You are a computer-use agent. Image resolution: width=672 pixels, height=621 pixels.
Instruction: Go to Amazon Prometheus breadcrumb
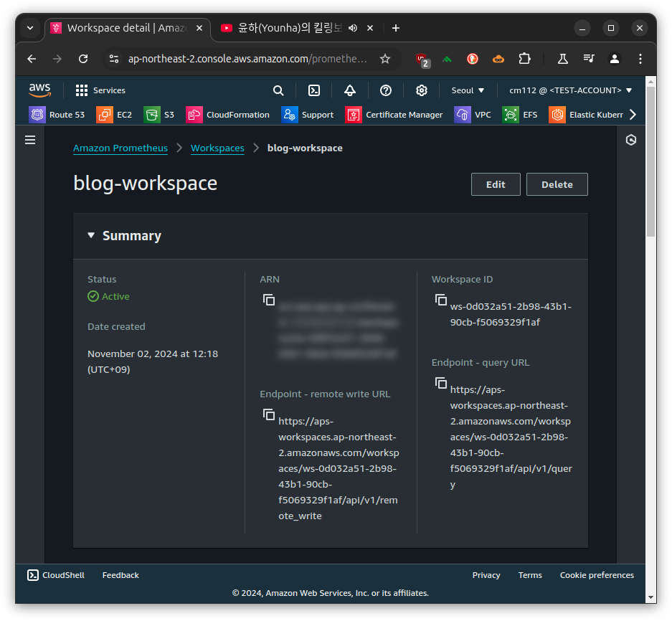pyautogui.click(x=120, y=148)
